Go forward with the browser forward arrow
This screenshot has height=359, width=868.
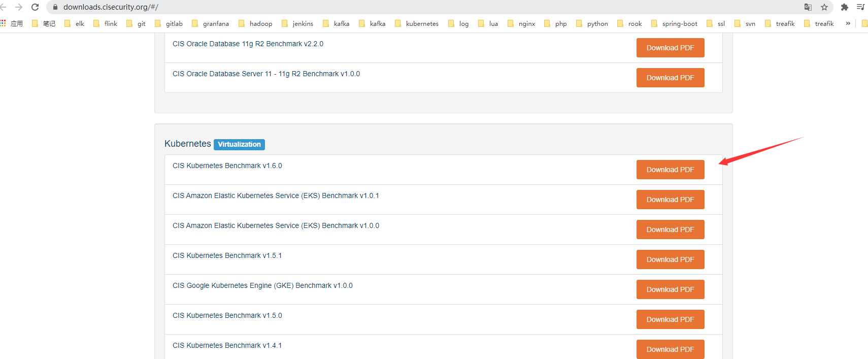coord(19,7)
